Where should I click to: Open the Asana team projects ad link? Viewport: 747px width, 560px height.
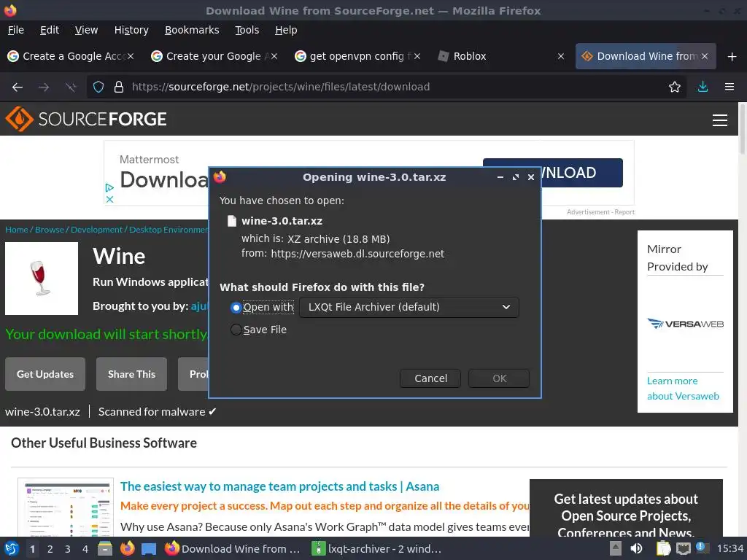[x=279, y=486]
